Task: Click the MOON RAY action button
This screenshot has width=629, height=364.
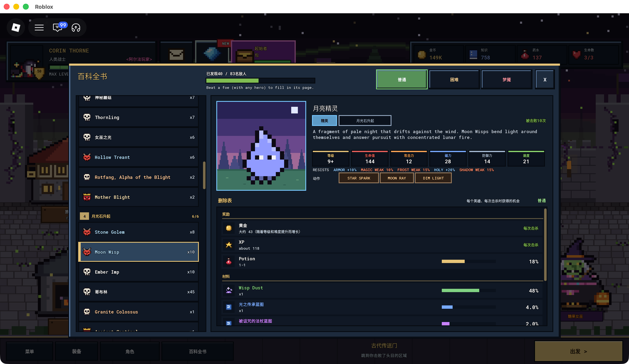Action: tap(397, 178)
